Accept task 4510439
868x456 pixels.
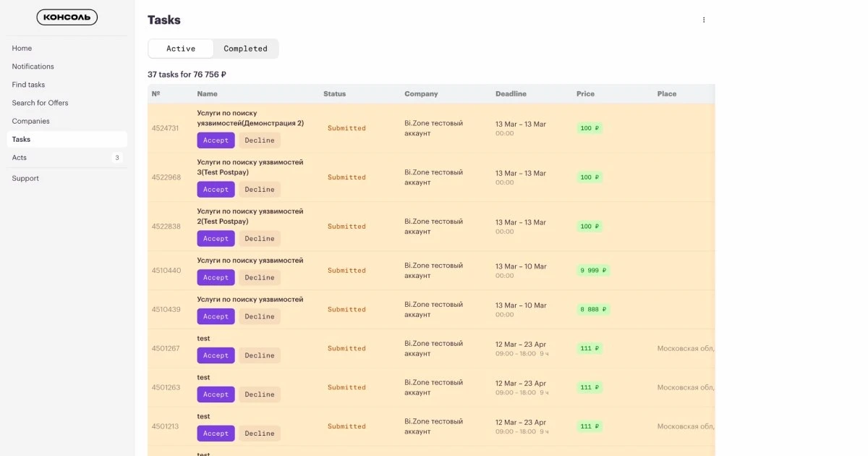(x=216, y=317)
